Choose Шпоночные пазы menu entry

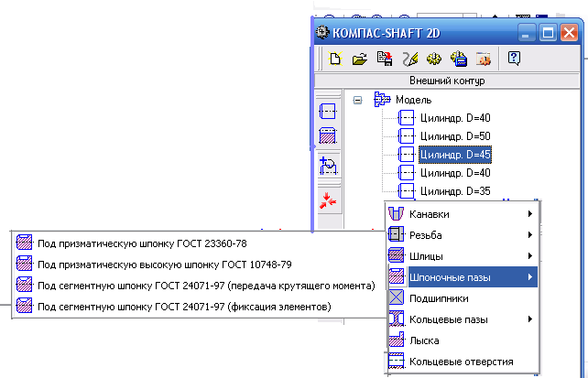(463, 277)
